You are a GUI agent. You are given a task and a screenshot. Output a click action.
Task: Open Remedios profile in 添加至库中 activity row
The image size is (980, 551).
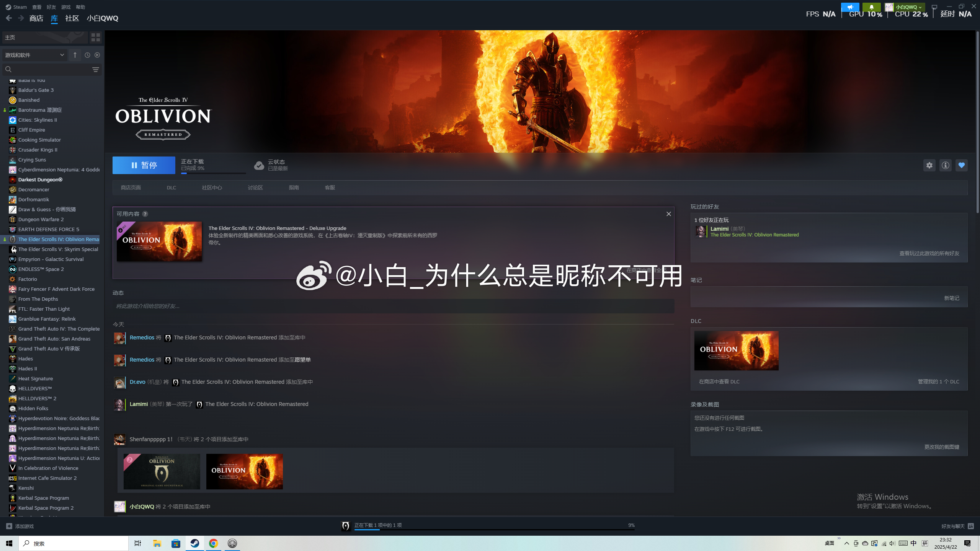pos(142,337)
